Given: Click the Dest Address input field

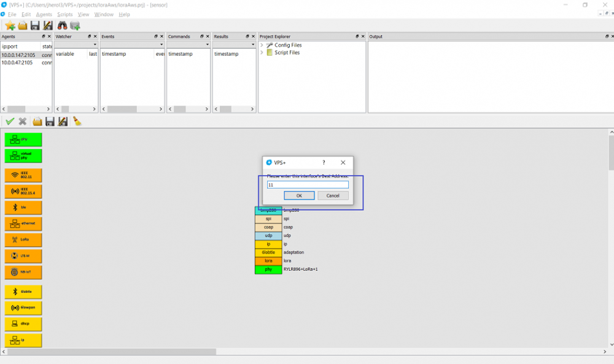Looking at the screenshot, I should 308,185.
